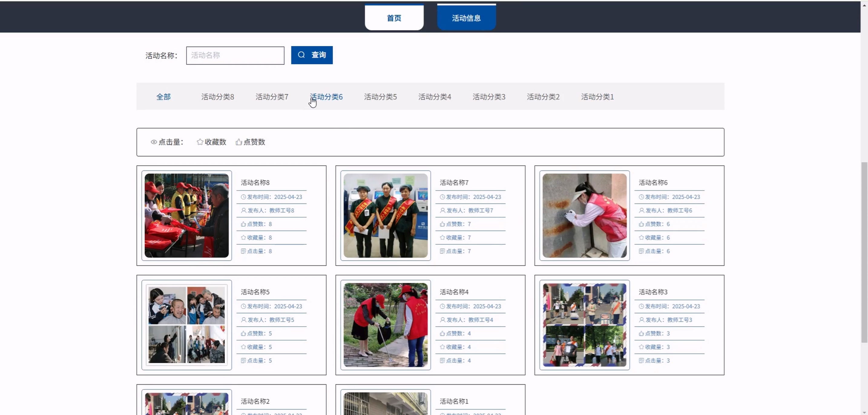
Task: Click the thumbs-up icon beside 点赞数
Action: [x=239, y=142]
